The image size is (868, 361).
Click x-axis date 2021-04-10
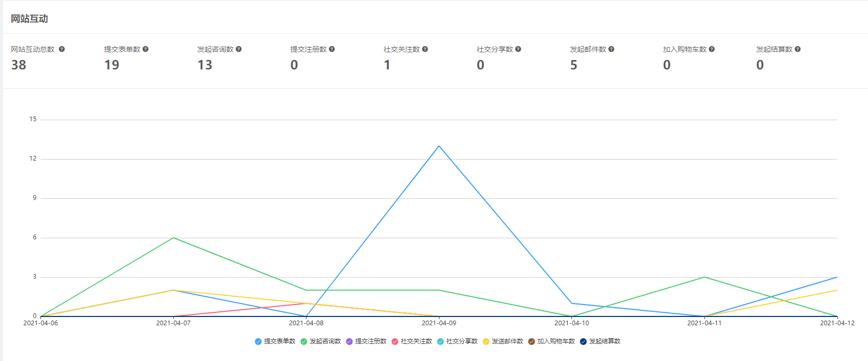(x=572, y=323)
